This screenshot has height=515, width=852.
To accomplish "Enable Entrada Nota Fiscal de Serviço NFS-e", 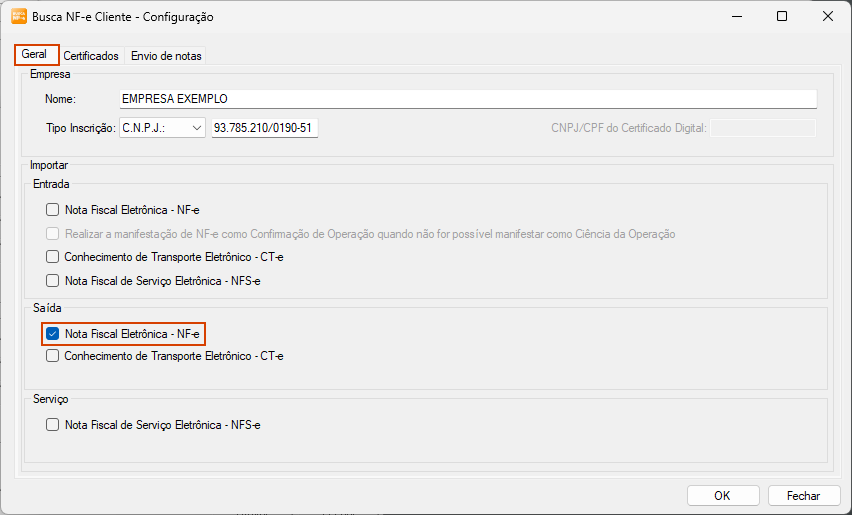I will [53, 281].
